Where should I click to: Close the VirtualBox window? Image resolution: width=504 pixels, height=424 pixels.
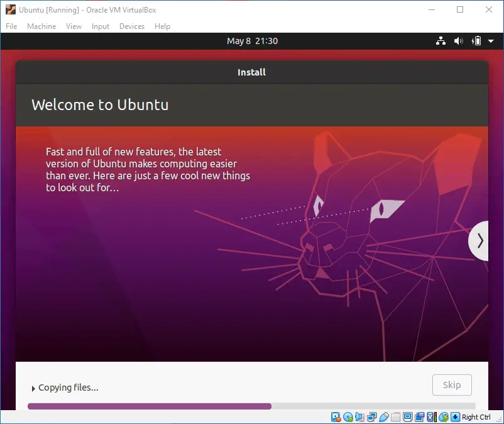(x=488, y=9)
